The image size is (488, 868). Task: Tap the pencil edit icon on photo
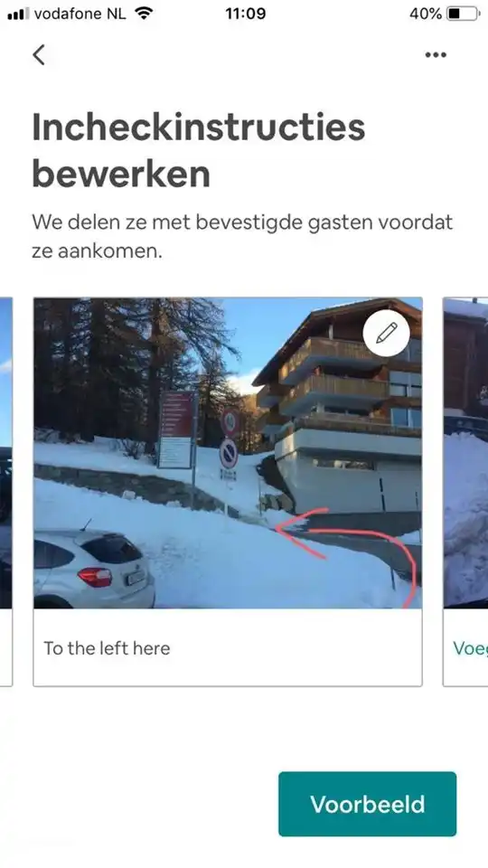click(386, 333)
